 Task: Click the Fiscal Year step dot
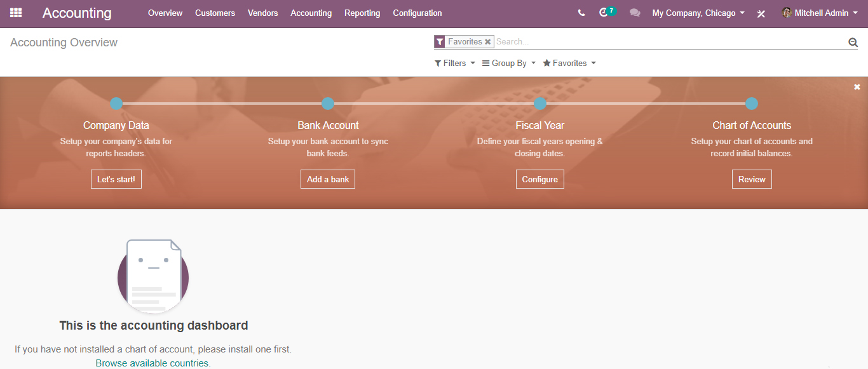point(540,104)
